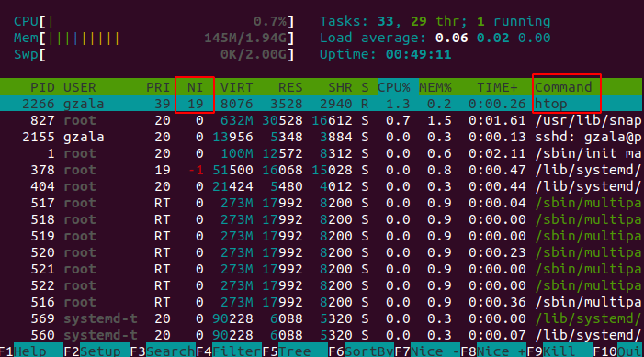The width and height of the screenshot is (644, 357).
Task: Select process row PID 521
Action: pyautogui.click(x=322, y=269)
